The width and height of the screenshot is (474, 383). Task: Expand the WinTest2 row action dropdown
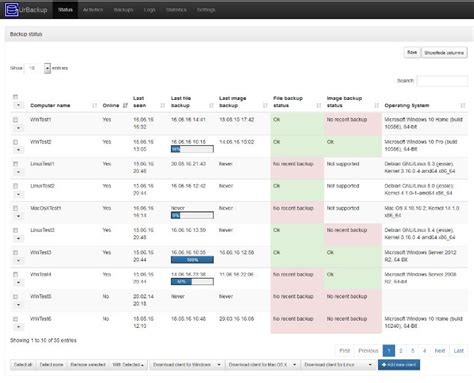[18, 150]
